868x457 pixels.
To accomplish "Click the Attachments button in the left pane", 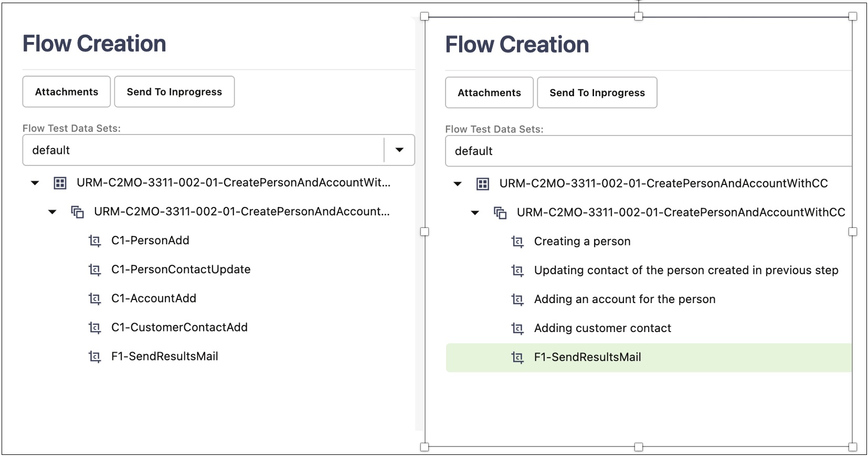I will click(67, 92).
